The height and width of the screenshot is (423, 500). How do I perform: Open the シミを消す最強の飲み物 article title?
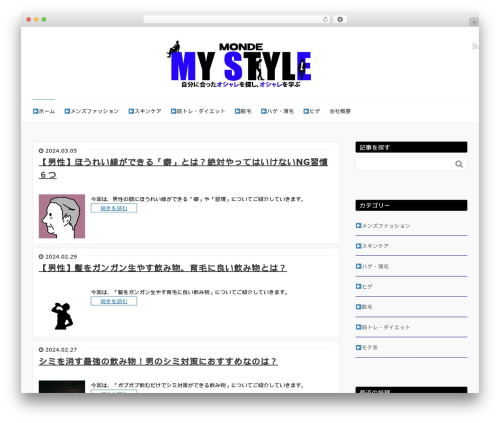pos(158,361)
